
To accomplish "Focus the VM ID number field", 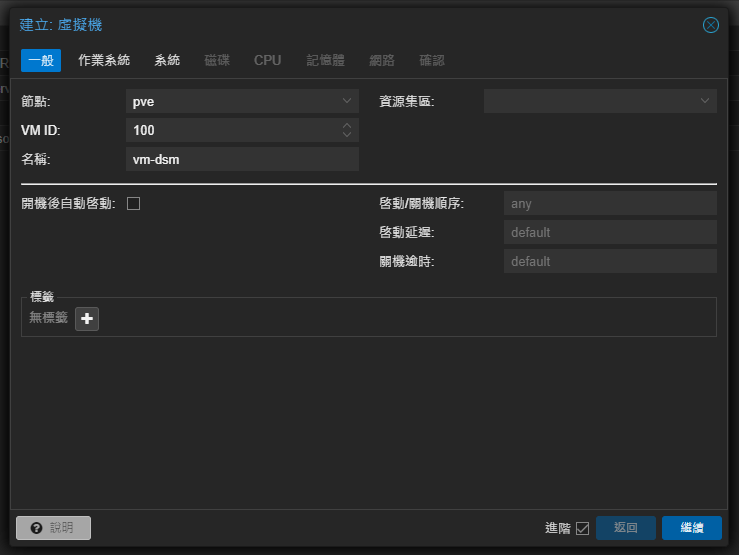I will 232,130.
